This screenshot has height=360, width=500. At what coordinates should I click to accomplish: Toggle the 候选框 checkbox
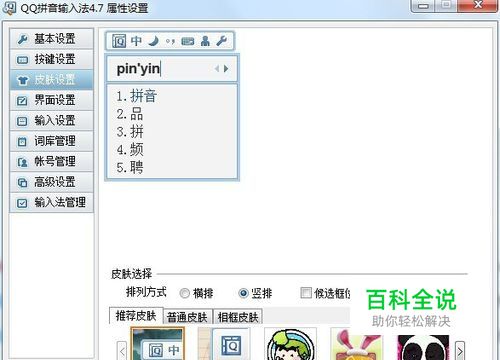306,293
